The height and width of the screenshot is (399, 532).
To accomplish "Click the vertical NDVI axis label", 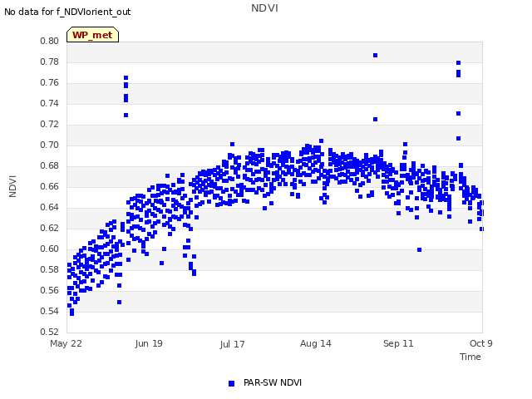I will (12, 186).
